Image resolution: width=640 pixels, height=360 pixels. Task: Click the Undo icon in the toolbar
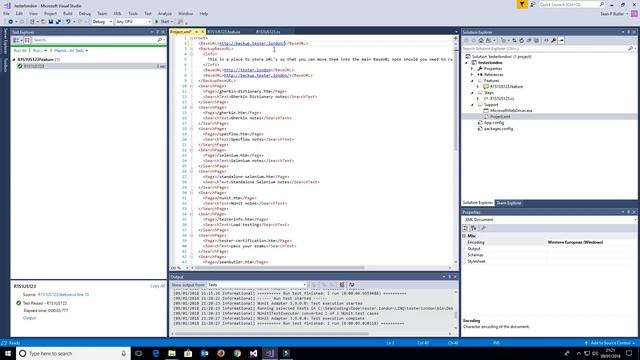click(68, 22)
